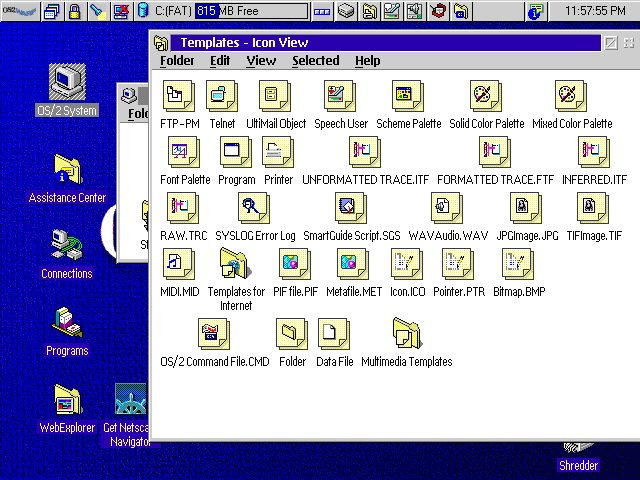Screen dimensions: 640x480
Task: Select the UNFORMATTED TRACE.ITF template
Action: (x=365, y=152)
